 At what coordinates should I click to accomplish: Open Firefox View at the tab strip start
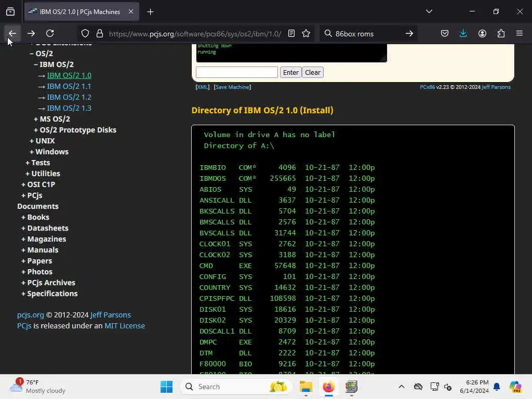(x=10, y=11)
